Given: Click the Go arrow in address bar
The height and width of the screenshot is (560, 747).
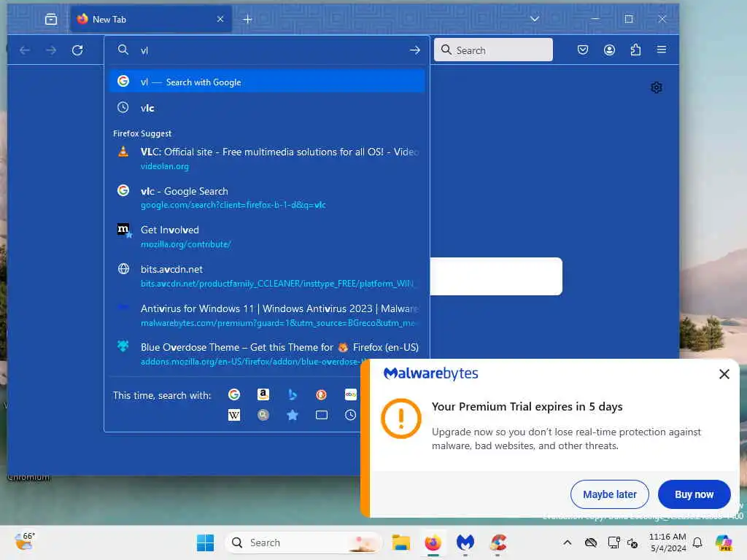Looking at the screenshot, I should [x=415, y=50].
